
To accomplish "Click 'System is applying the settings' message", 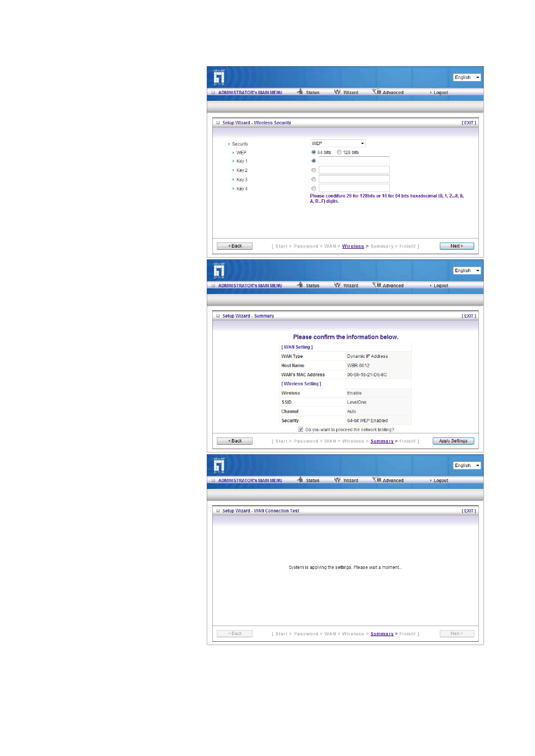I will (345, 567).
